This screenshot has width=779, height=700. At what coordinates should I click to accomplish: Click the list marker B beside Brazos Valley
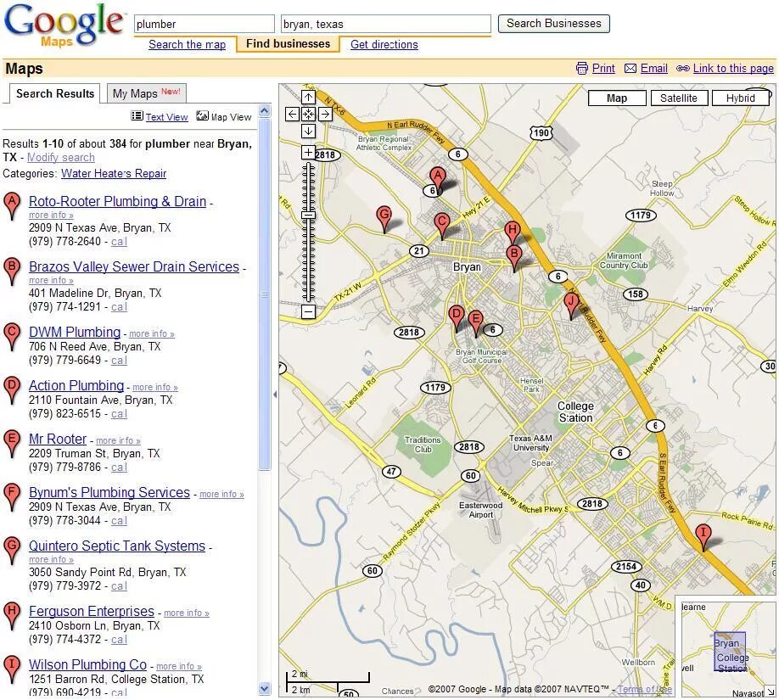(11, 272)
